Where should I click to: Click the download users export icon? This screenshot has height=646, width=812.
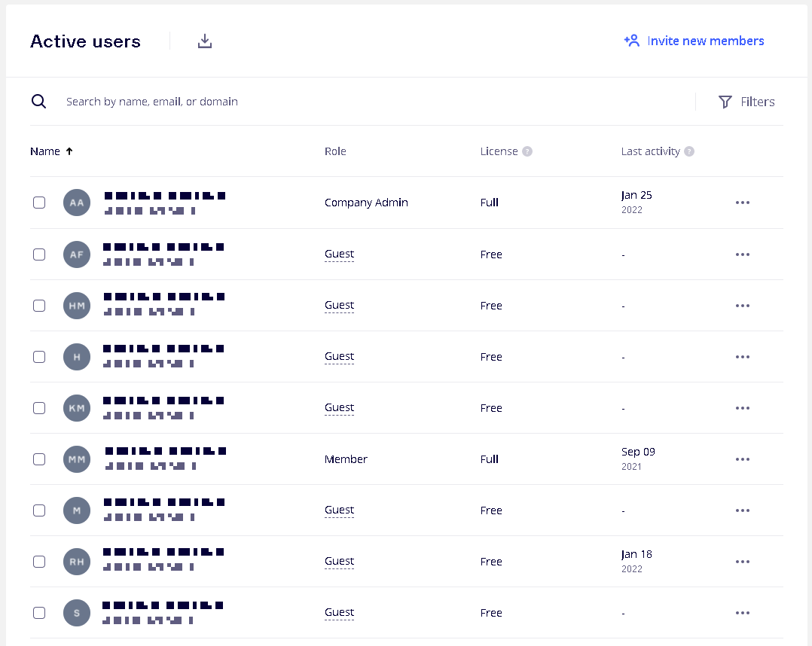pos(205,41)
